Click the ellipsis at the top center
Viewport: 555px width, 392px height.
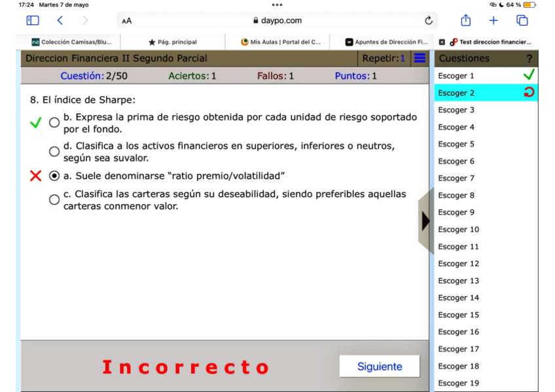276,6
